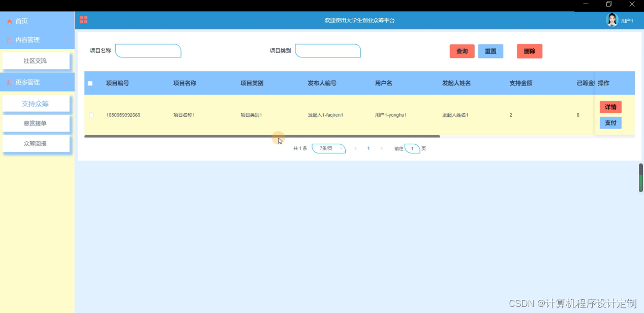
Task: Click the 更多管理 section icon
Action: (9, 82)
